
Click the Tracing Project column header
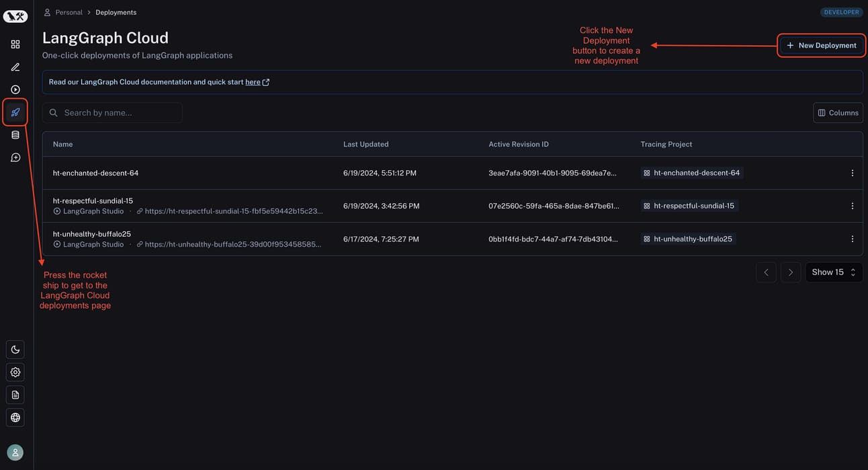coord(666,144)
